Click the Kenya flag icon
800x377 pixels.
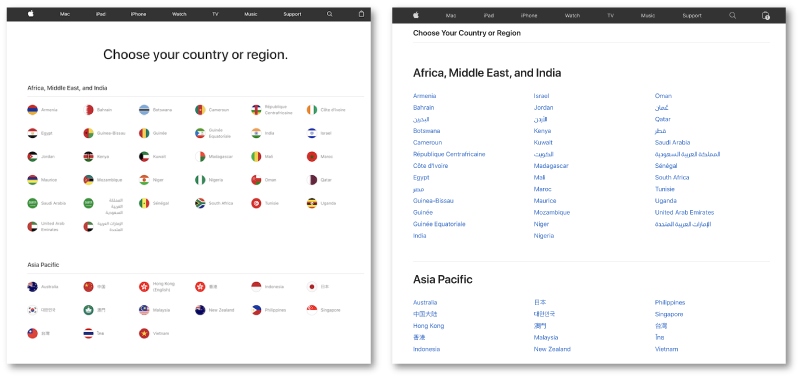coord(89,157)
